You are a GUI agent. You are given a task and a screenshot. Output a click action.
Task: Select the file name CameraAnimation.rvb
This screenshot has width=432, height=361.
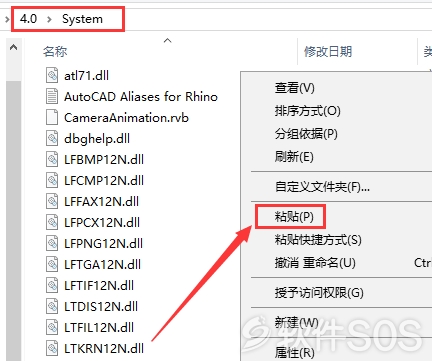(126, 118)
